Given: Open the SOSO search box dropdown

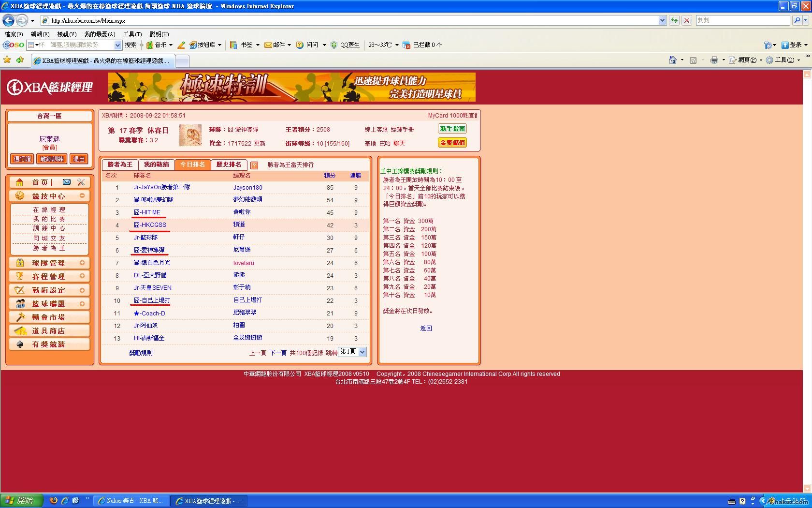Looking at the screenshot, I should tap(117, 45).
